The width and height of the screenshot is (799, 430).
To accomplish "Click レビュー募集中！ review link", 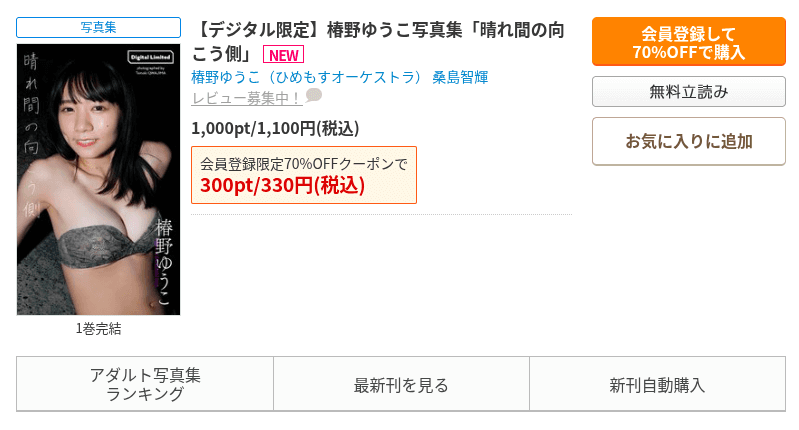I will click(246, 97).
